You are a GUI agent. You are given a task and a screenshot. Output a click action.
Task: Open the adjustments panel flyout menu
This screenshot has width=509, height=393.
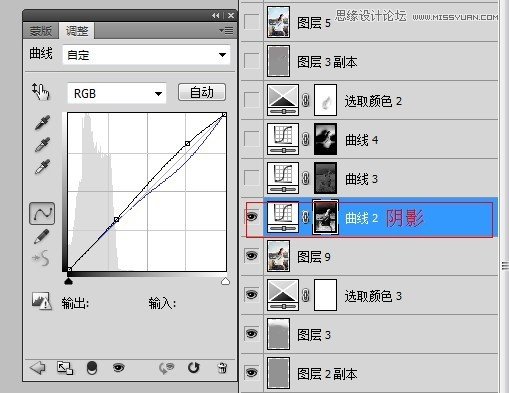[x=226, y=31]
